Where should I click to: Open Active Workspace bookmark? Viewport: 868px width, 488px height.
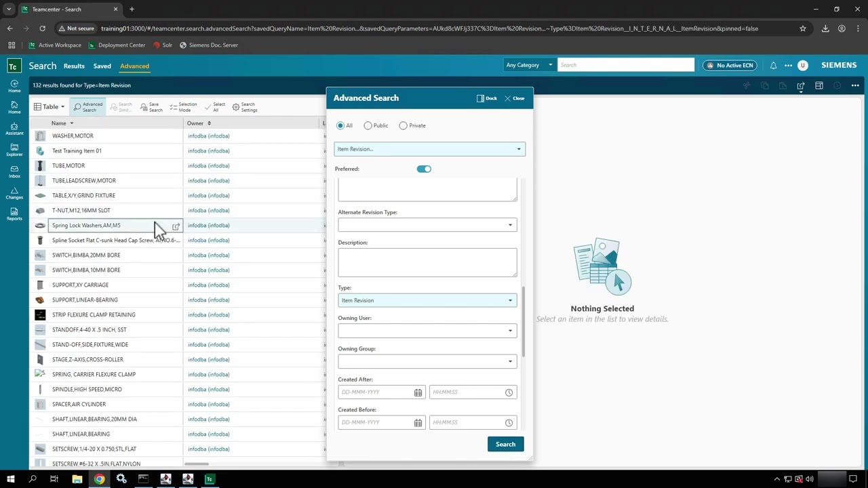pos(54,45)
